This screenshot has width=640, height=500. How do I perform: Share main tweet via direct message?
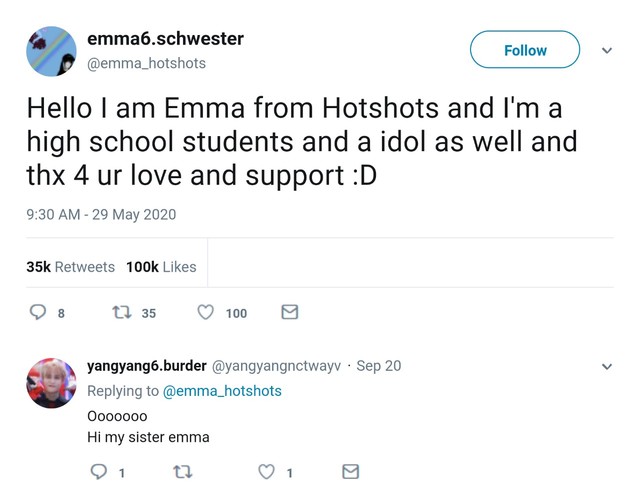(289, 313)
